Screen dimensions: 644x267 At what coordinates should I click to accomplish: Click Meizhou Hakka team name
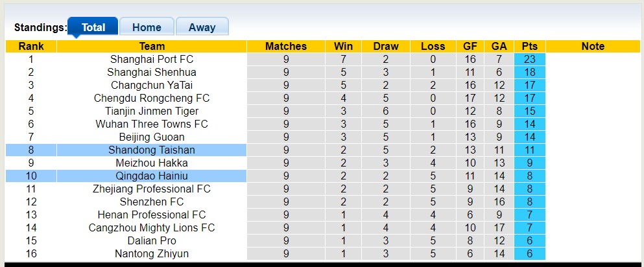click(152, 163)
